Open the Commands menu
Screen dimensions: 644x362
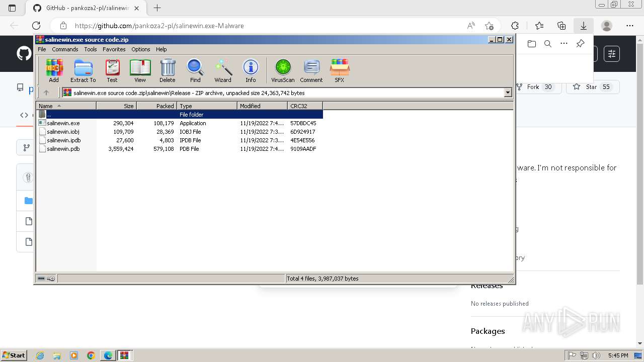(65, 49)
